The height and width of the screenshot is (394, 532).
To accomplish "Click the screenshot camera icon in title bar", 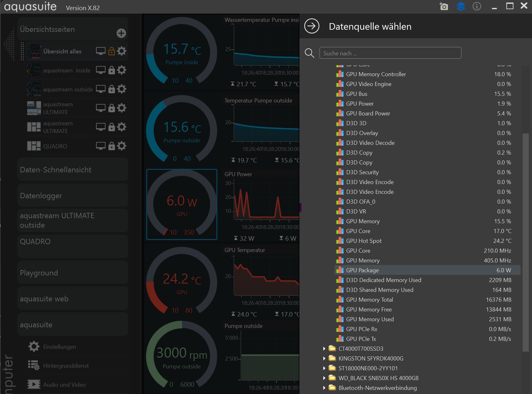I will tap(444, 6).
